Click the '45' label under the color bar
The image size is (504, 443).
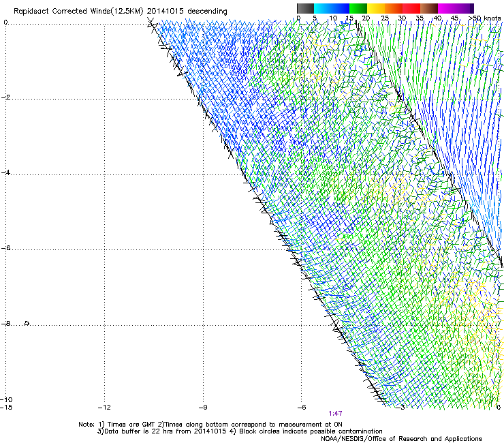coord(454,18)
